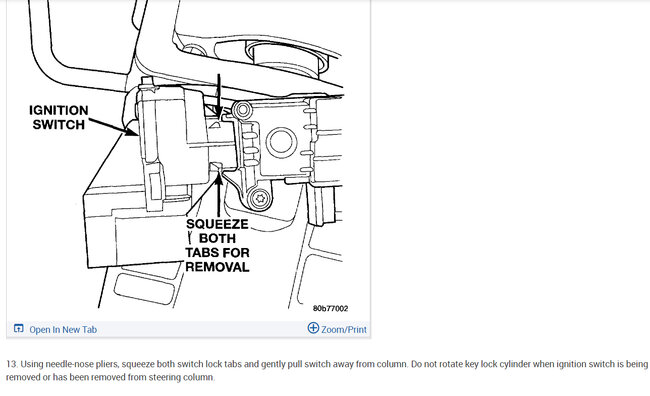Click the diagram code 80b77002
Viewport: 650px width, 396px height.
tap(330, 309)
